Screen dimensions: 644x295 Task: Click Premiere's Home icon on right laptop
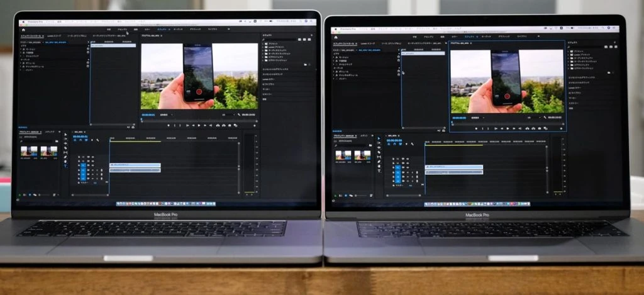(x=336, y=37)
